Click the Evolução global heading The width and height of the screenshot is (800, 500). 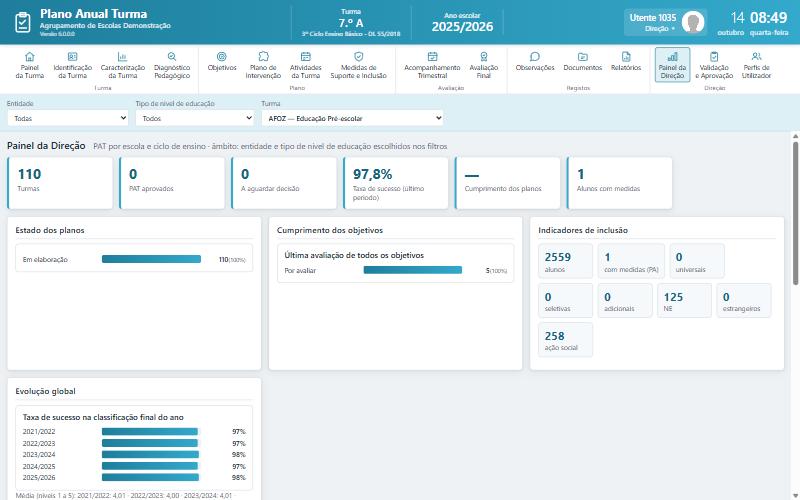(45, 391)
